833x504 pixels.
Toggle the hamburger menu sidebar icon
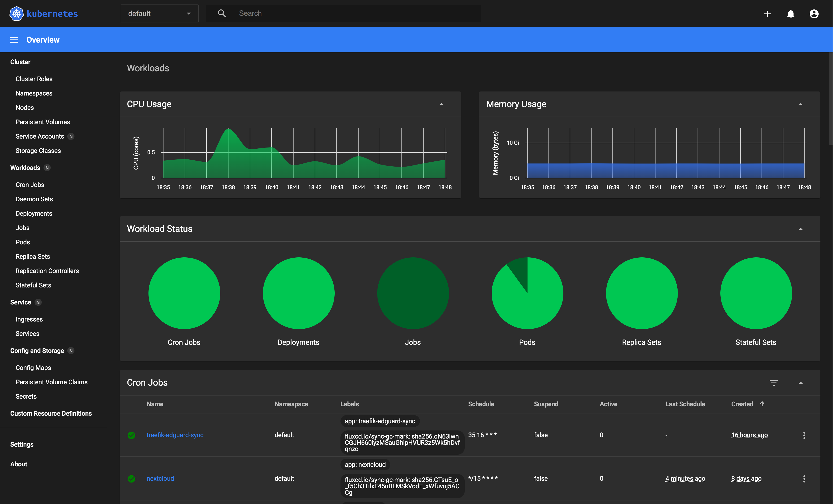coord(13,40)
